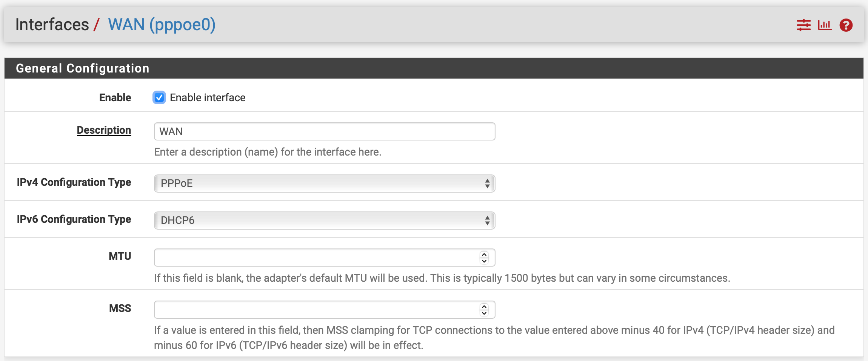
Task: Decrement the MSS value stepper arrow
Action: (483, 312)
